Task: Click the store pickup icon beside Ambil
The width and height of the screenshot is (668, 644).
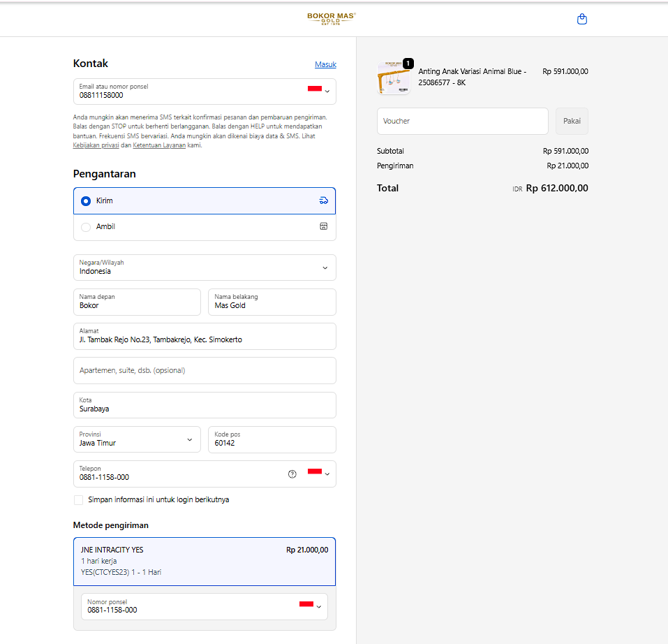Action: tap(323, 226)
